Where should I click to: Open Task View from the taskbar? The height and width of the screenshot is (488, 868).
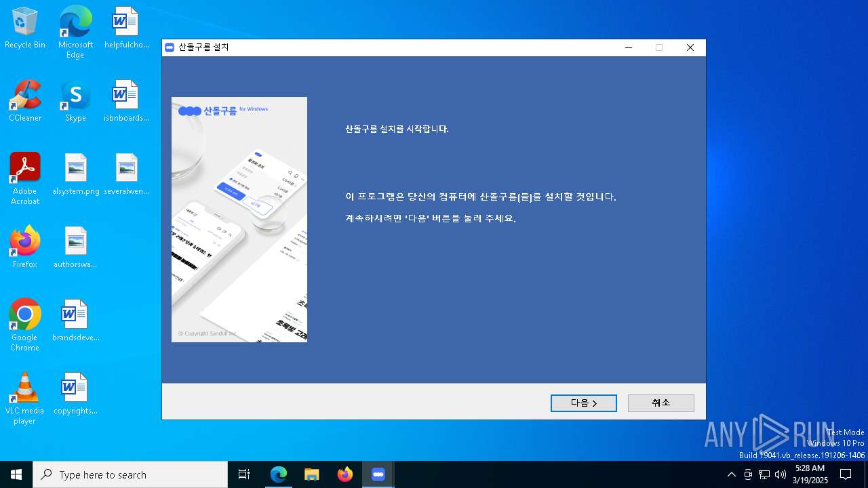point(244,474)
